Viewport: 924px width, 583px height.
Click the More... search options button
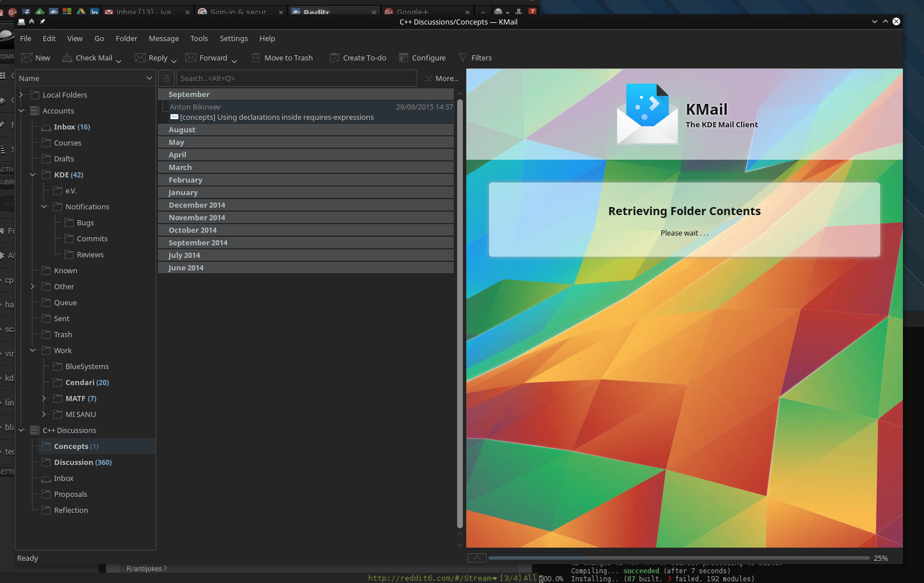point(442,78)
